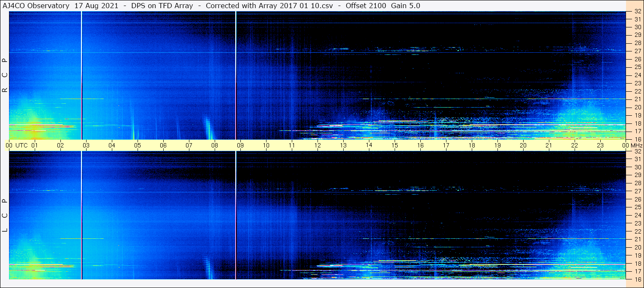Click the '12' hour time label
644x288 pixels.
318,145
